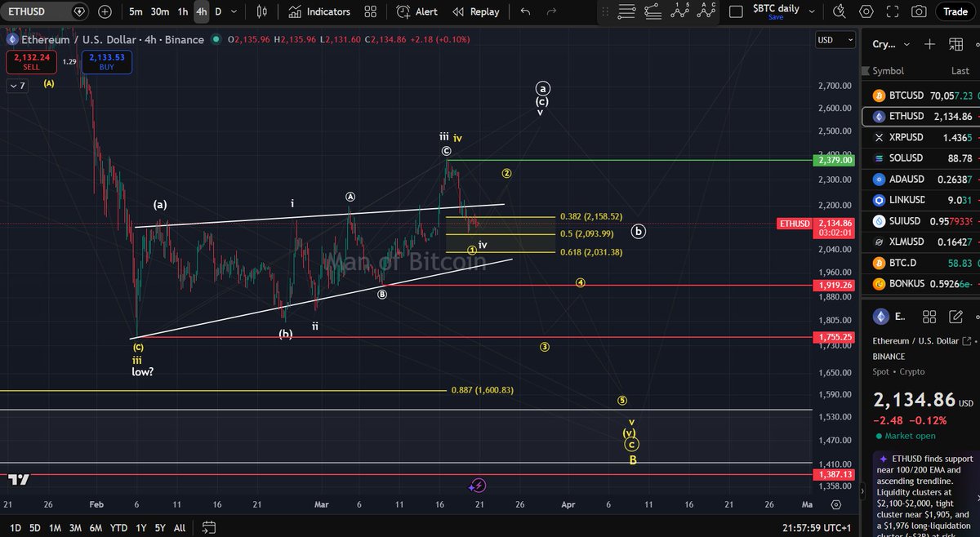The height and width of the screenshot is (537, 980).
Task: Open Ethereum / U.S. Dollar external link icon
Action: 967,340
